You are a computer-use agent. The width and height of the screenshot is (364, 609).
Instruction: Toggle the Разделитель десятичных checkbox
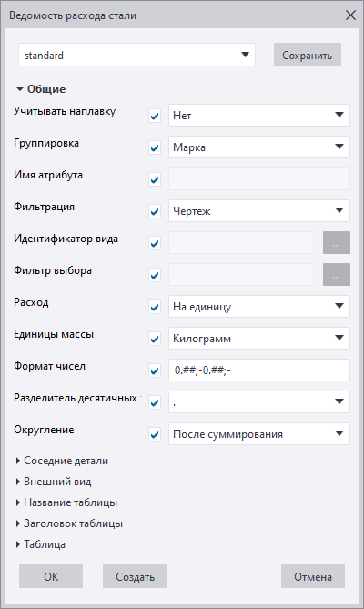coord(155,402)
